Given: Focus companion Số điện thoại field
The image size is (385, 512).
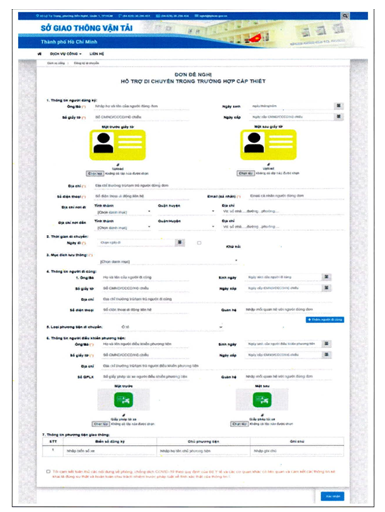Looking at the screenshot, I should click(x=145, y=310).
